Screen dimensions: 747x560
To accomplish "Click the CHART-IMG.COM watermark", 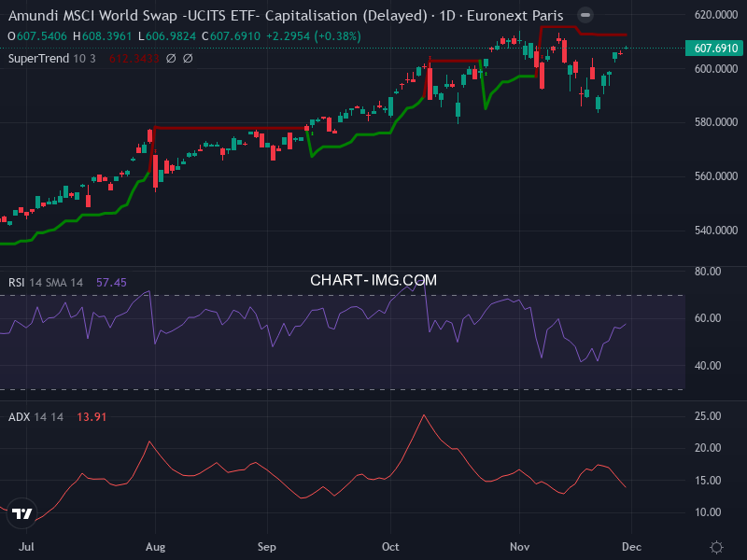I will pos(373,279).
